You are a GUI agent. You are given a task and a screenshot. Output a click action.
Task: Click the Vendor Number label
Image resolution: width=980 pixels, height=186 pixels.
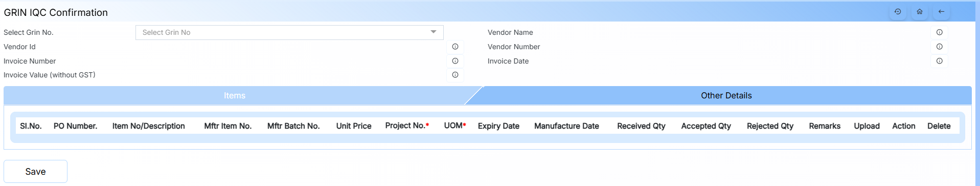click(x=514, y=47)
